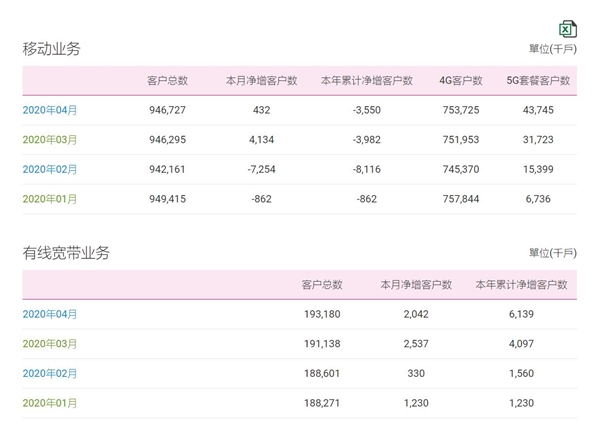Click 客户总数 header in 有线宽带业务 table

point(321,285)
